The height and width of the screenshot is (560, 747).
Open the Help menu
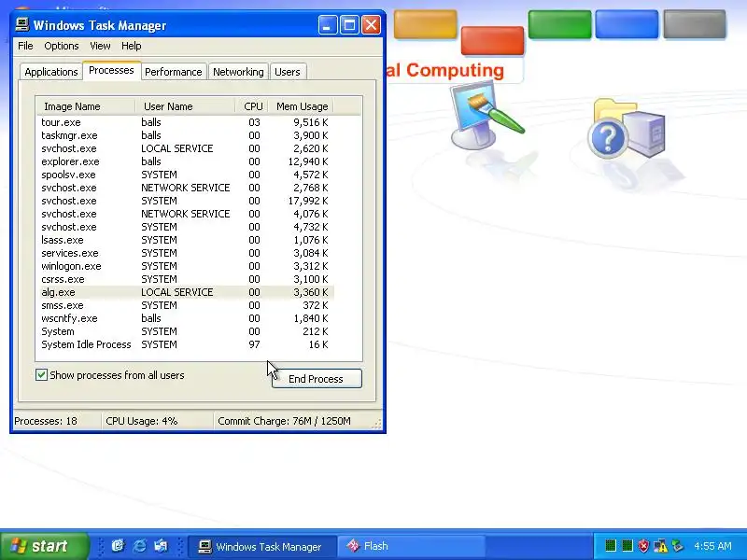131,46
